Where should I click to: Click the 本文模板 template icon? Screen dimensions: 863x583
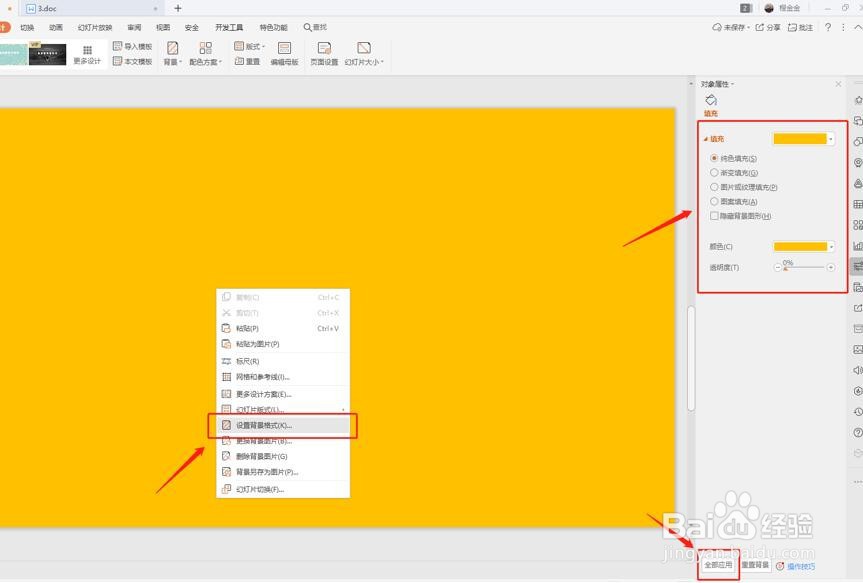coord(117,61)
